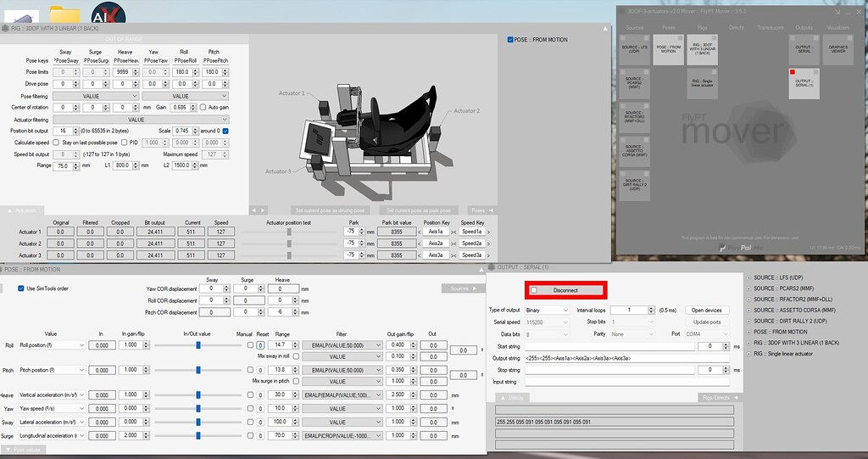This screenshot has width=868, height=459.
Task: Tick Manual checkbox in the Roll row
Action: (x=250, y=344)
